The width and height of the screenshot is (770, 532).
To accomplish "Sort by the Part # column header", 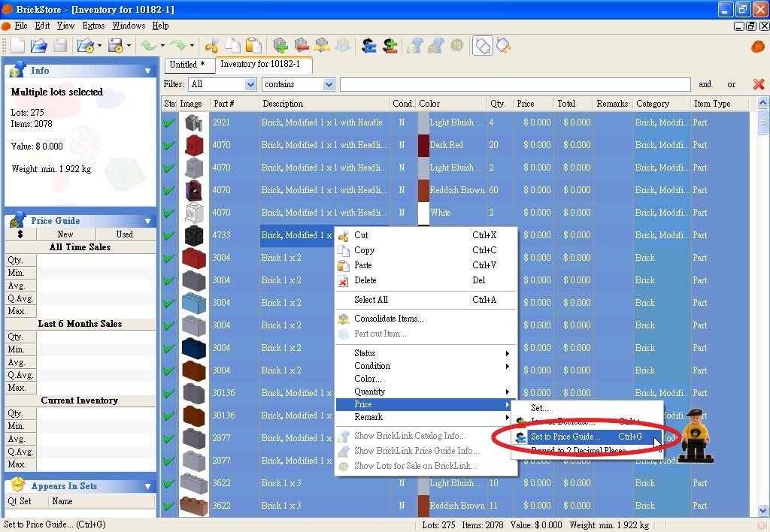I will point(235,104).
